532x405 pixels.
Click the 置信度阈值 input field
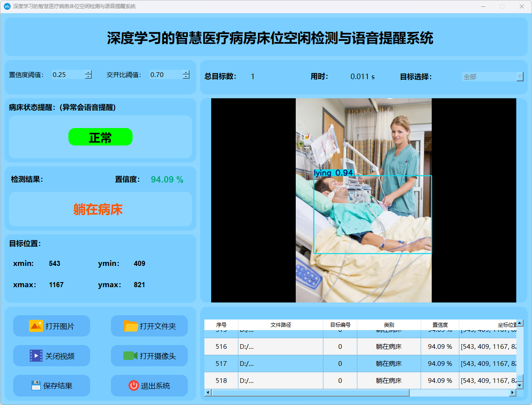tap(68, 75)
